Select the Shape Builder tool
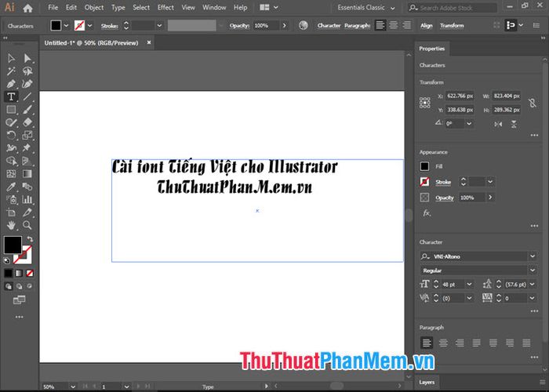 [x=11, y=161]
